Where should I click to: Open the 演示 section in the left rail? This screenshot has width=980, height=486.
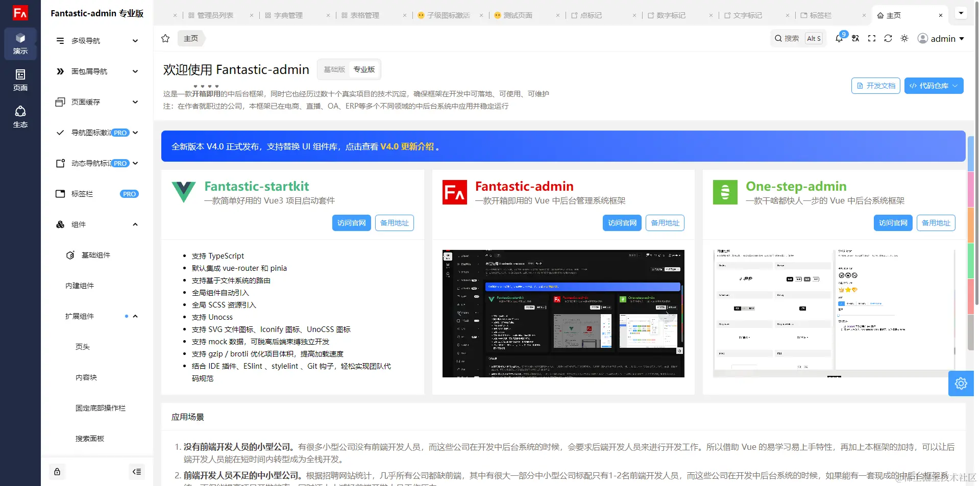pos(20,44)
